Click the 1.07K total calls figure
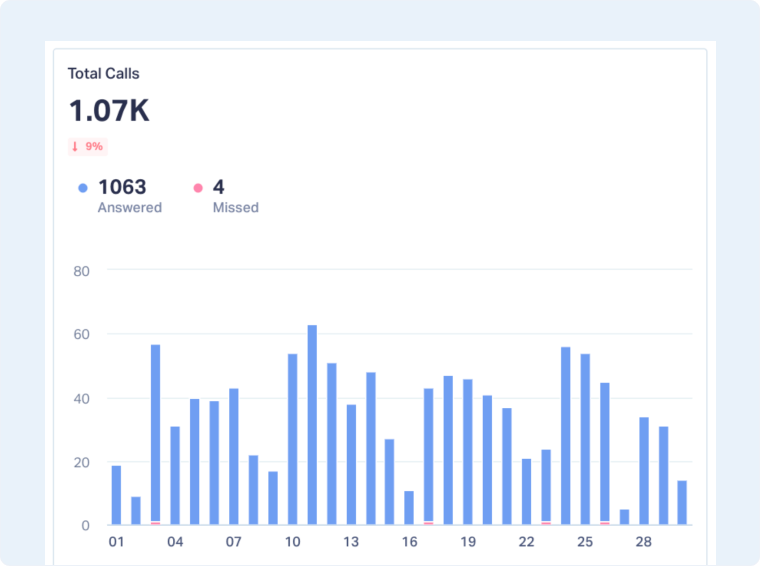This screenshot has height=566, width=760. point(108,111)
